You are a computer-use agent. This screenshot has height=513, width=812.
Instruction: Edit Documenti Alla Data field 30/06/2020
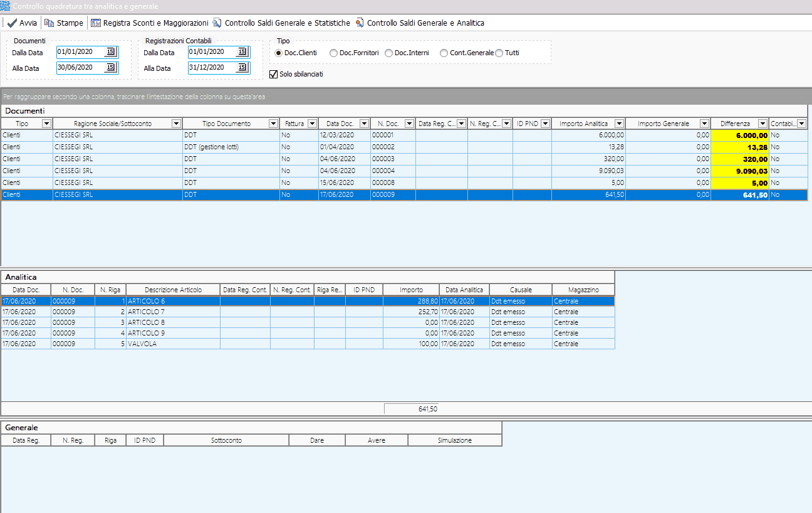[x=80, y=68]
